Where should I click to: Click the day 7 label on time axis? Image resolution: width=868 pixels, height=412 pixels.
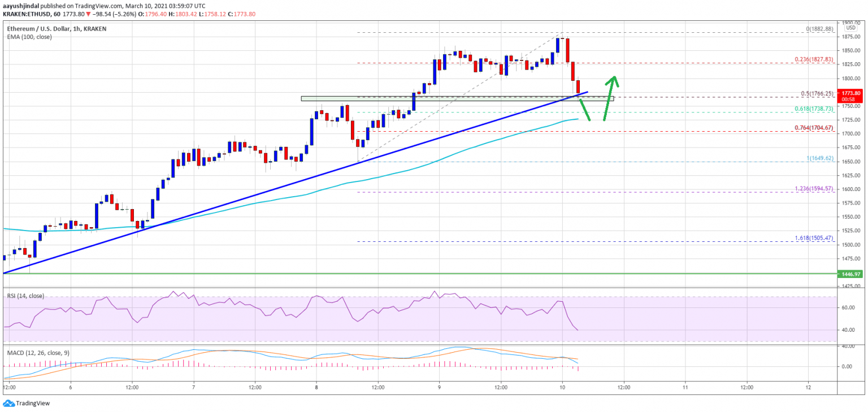tap(193, 388)
